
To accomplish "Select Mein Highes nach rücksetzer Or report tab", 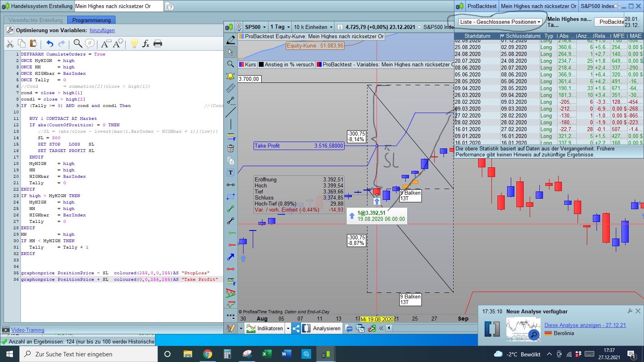I will (539, 6).
